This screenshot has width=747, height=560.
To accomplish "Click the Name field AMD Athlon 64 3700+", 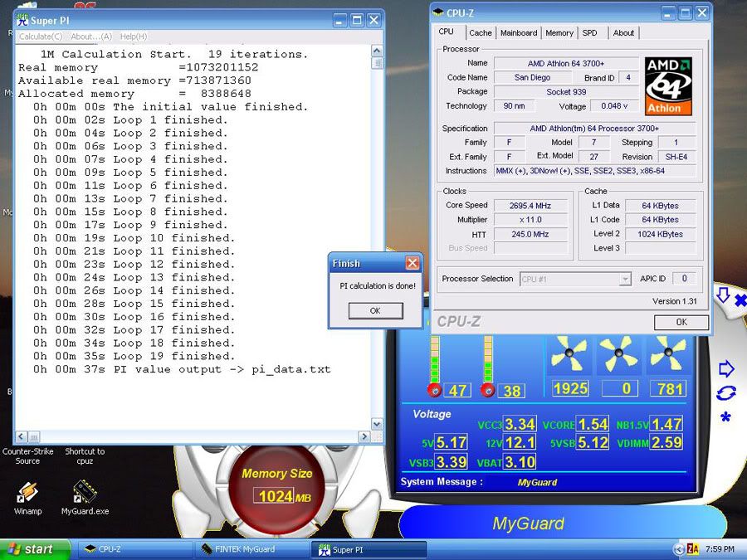I will pos(566,63).
